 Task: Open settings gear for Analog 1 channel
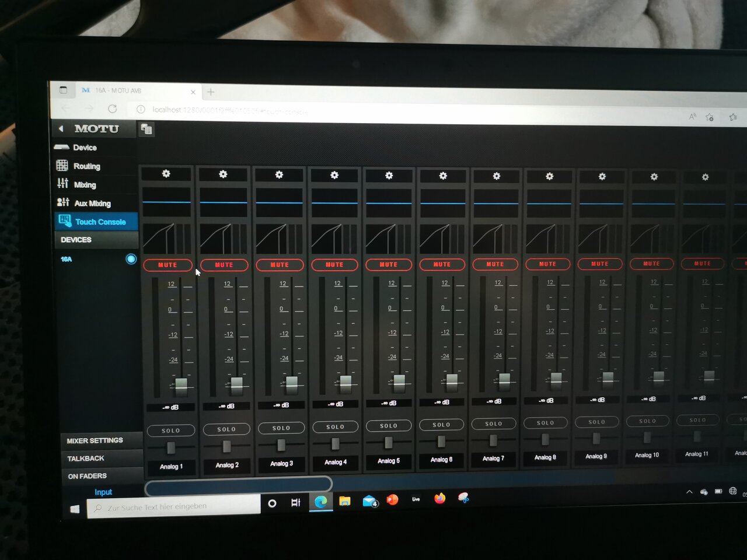click(x=166, y=174)
